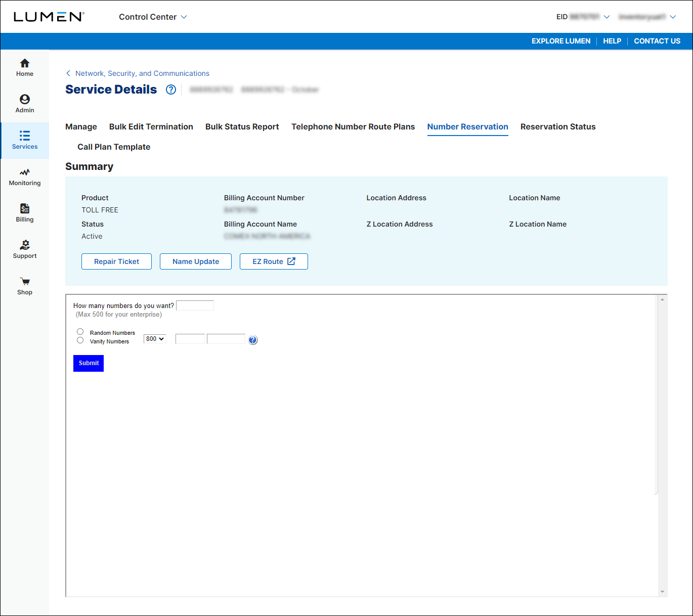
Task: Click the how many numbers input field
Action: (195, 305)
